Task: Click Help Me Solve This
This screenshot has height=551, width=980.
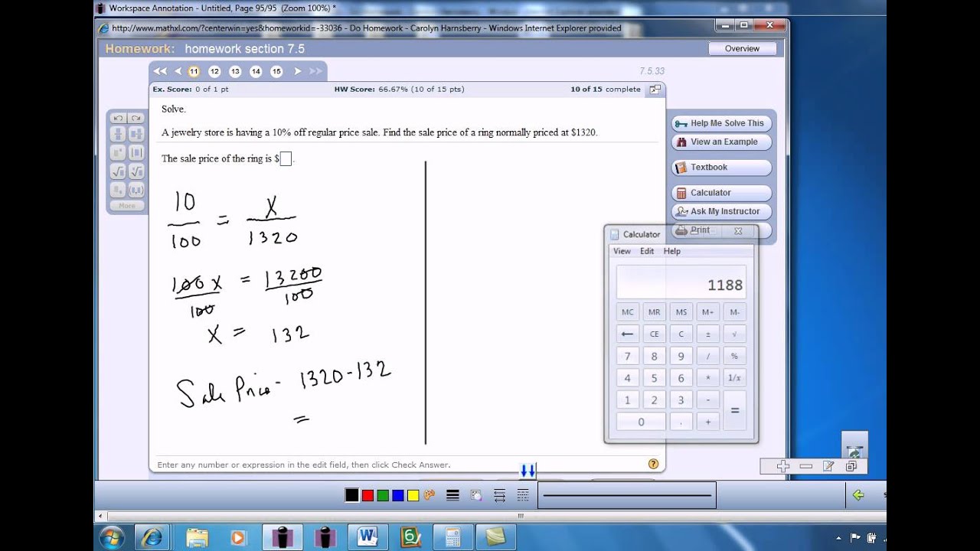Action: coord(721,123)
